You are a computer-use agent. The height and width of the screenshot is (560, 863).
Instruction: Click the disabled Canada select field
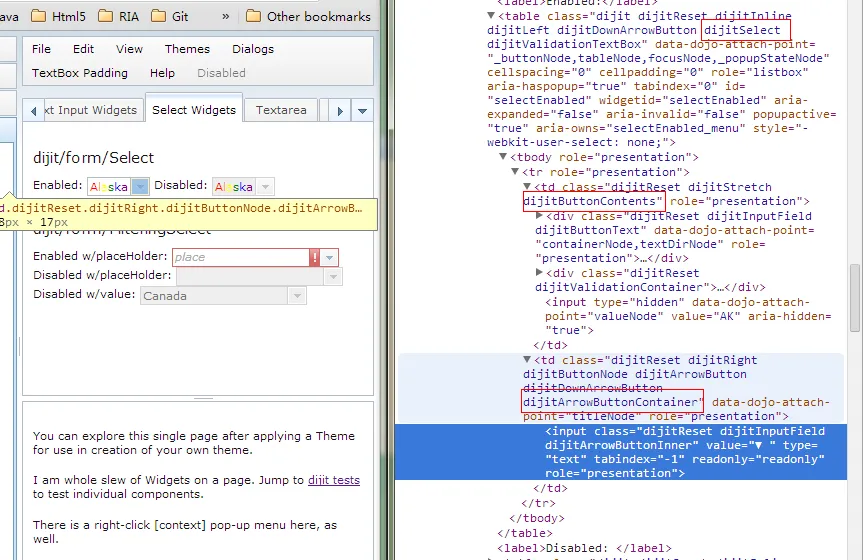click(x=215, y=296)
